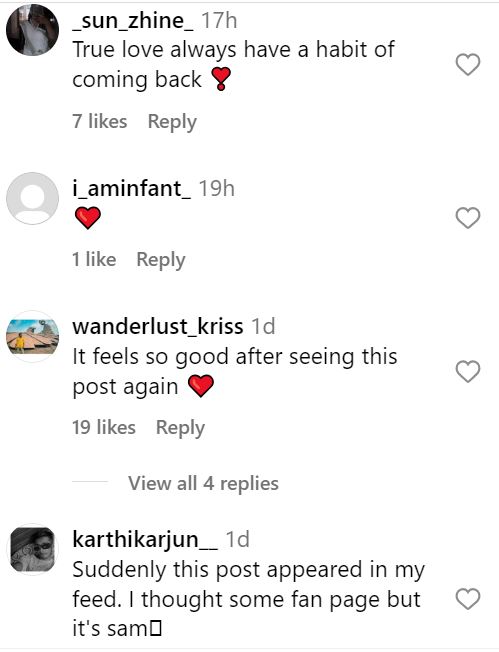Like wanderlust_kriss's comment with heart icon
Screen dimensions: 499x652
[468, 371]
